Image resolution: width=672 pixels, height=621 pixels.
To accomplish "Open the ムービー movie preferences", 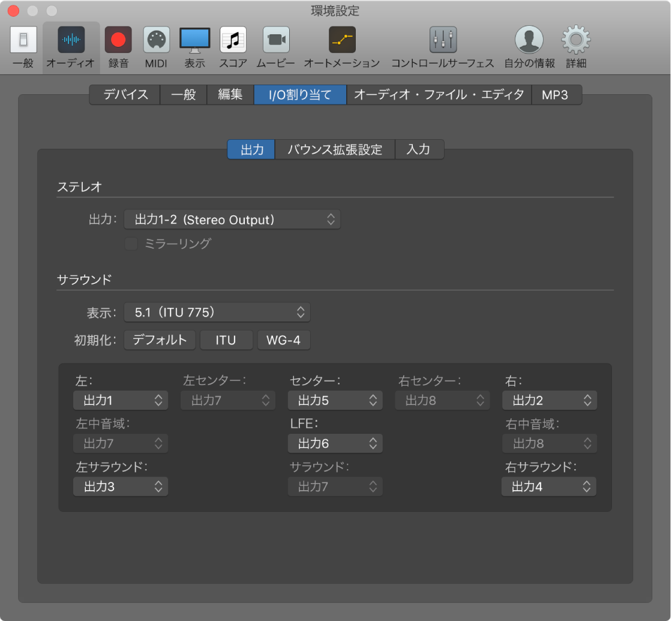I will 275,47.
